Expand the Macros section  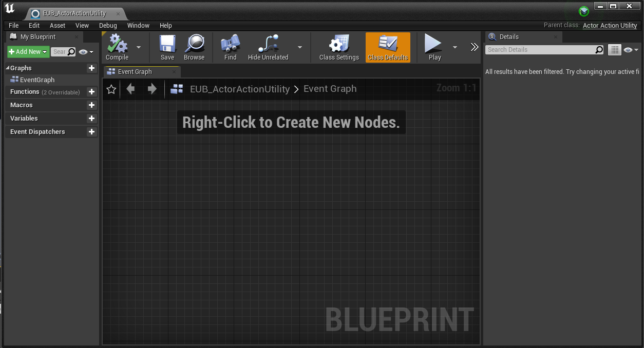click(x=22, y=105)
